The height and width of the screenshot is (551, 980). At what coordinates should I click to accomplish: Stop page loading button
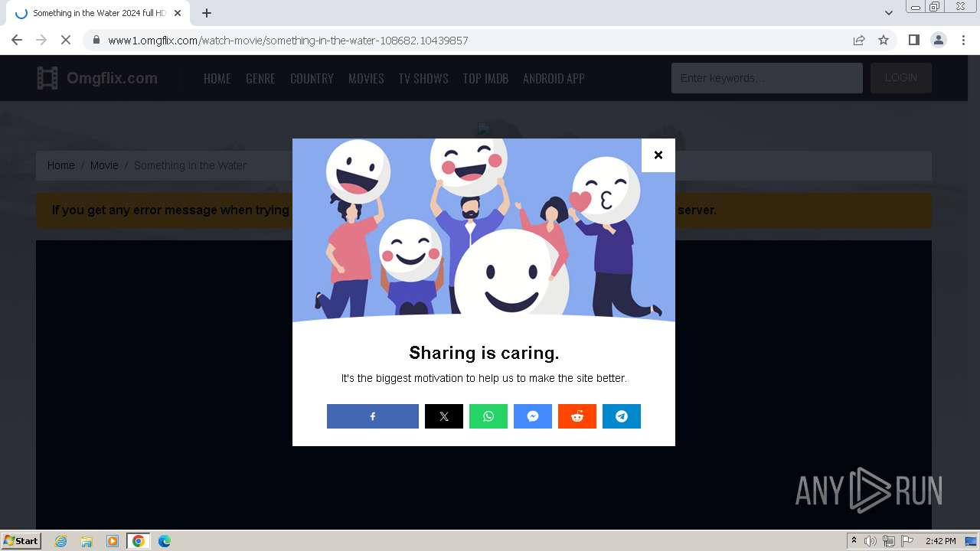tap(66, 40)
